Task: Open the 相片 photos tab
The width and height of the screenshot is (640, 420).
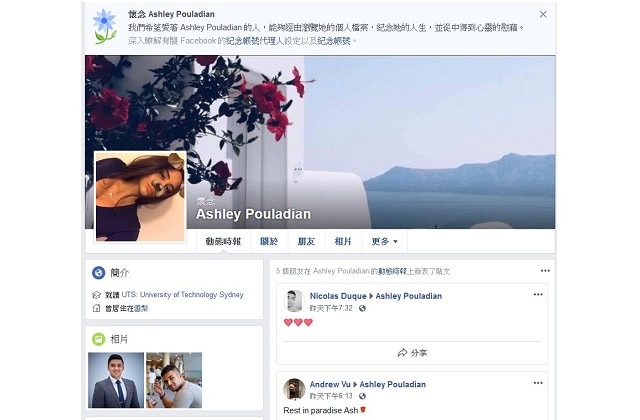Action: [x=343, y=241]
